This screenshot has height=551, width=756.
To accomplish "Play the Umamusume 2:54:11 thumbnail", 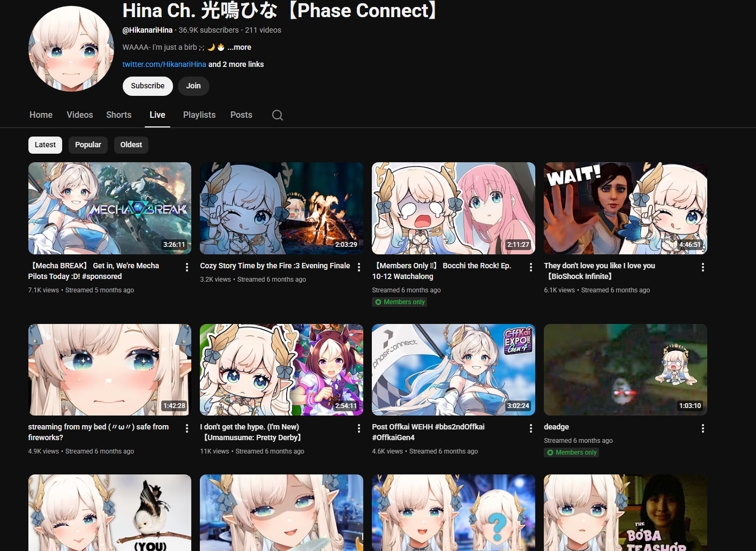I will 281,369.
